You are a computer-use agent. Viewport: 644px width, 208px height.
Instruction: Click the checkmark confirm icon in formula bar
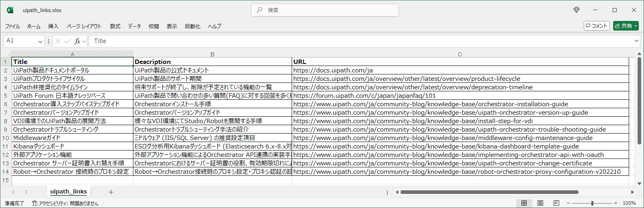pos(67,41)
